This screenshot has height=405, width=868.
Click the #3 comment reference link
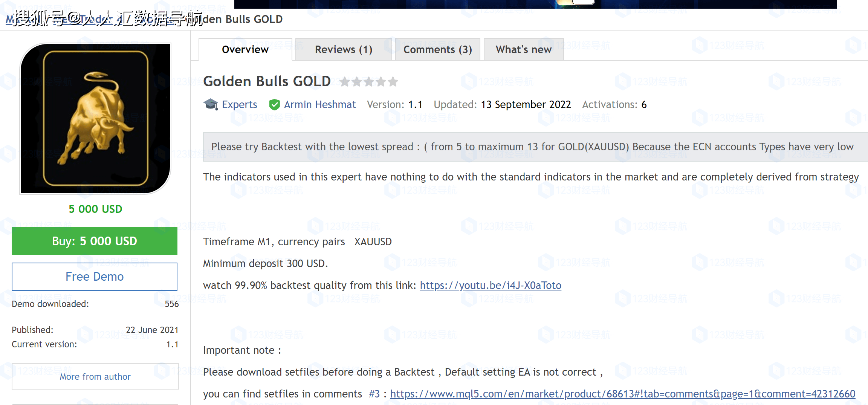click(x=374, y=394)
